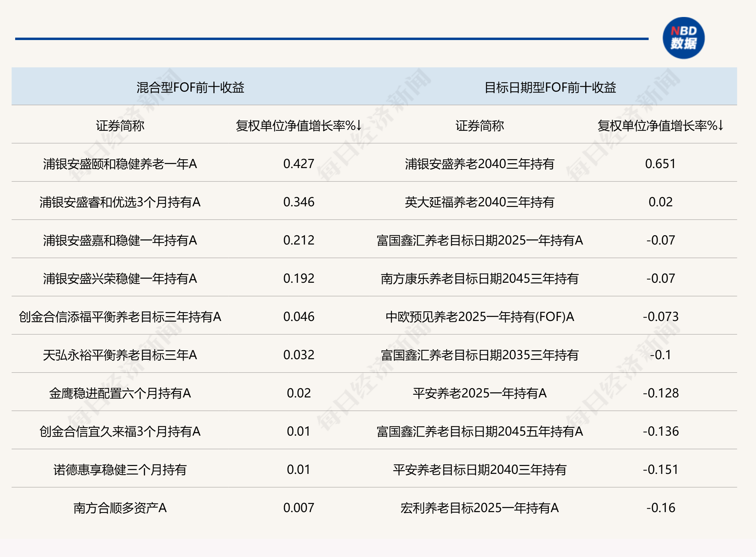
Task: Click the value -0.128 for 平安养老2025
Action: 661,393
